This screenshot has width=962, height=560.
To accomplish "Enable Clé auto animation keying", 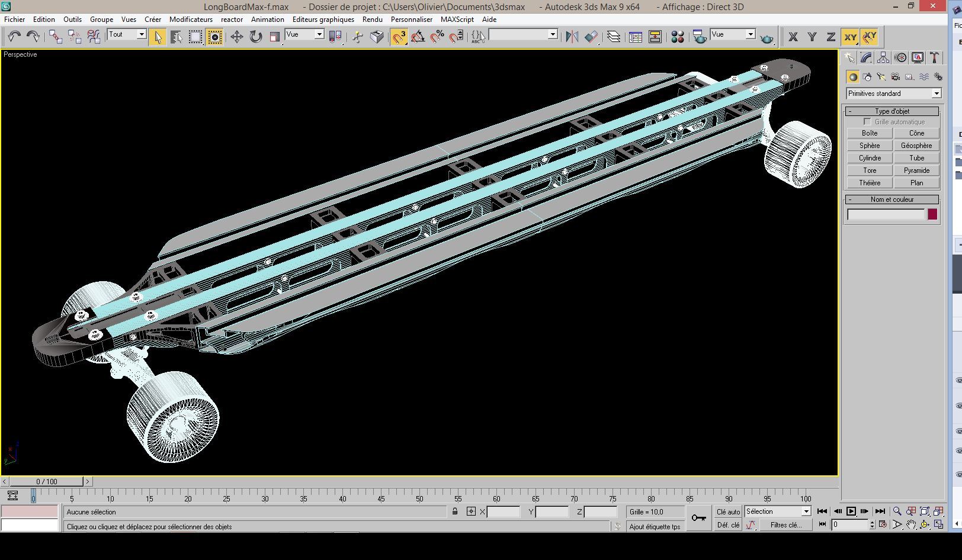I will click(x=727, y=511).
